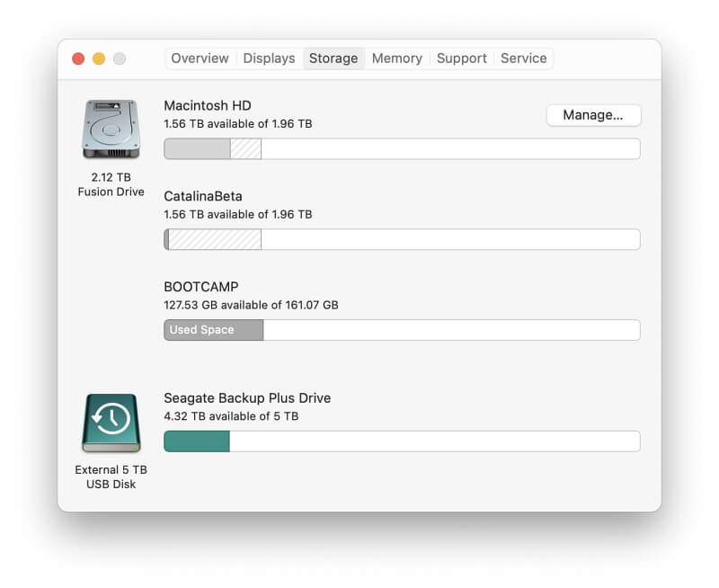Click the BOOTCAMP Used Space segment

point(214,330)
